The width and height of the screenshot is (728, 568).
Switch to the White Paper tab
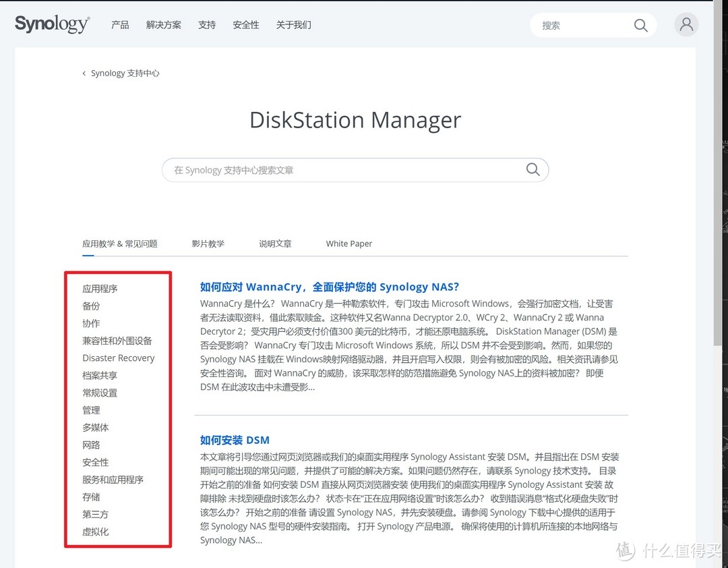(x=349, y=244)
